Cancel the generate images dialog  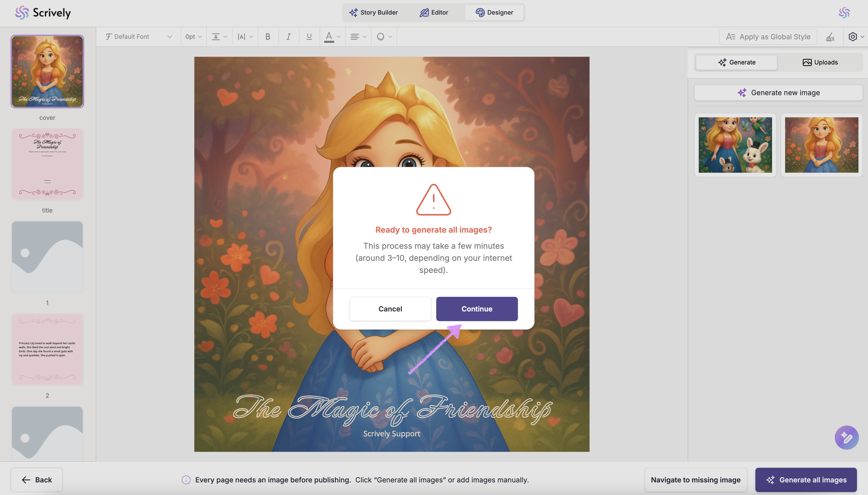point(390,309)
